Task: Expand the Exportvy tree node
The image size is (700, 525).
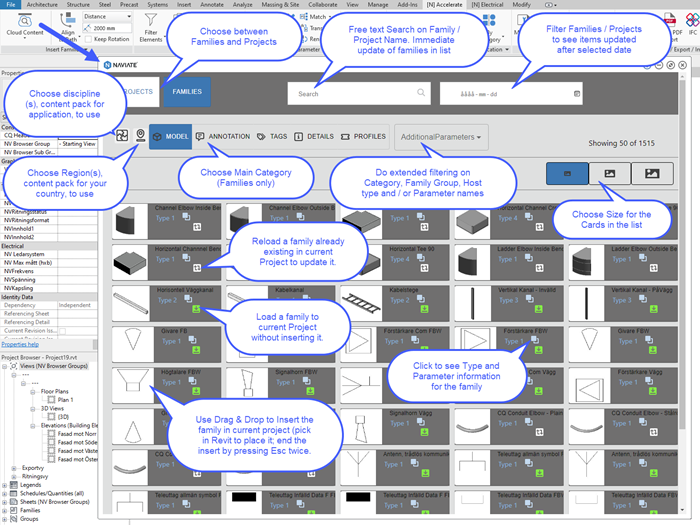Action: pyautogui.click(x=13, y=468)
